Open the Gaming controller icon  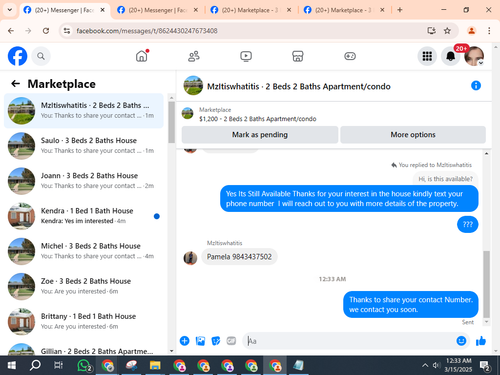click(350, 56)
